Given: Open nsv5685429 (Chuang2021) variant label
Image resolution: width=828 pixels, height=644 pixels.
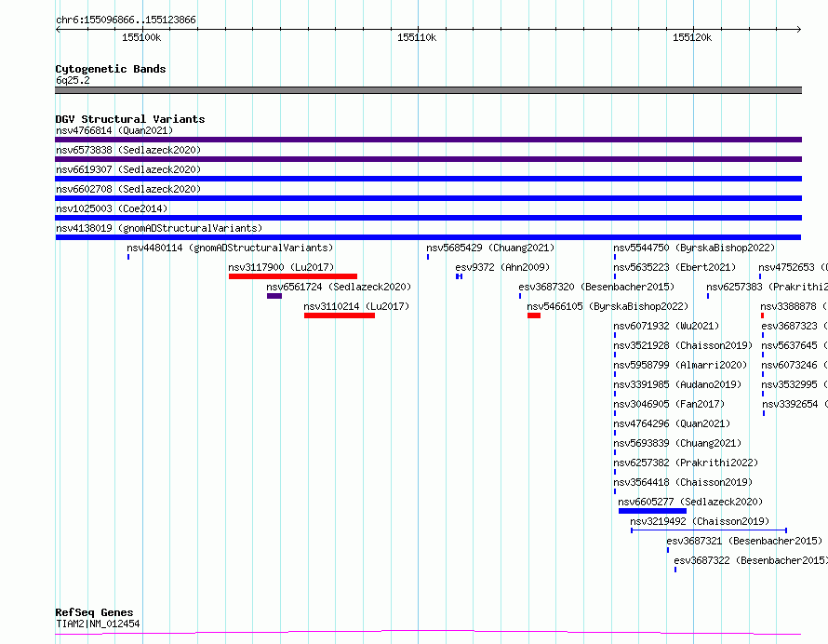Looking at the screenshot, I should [490, 248].
